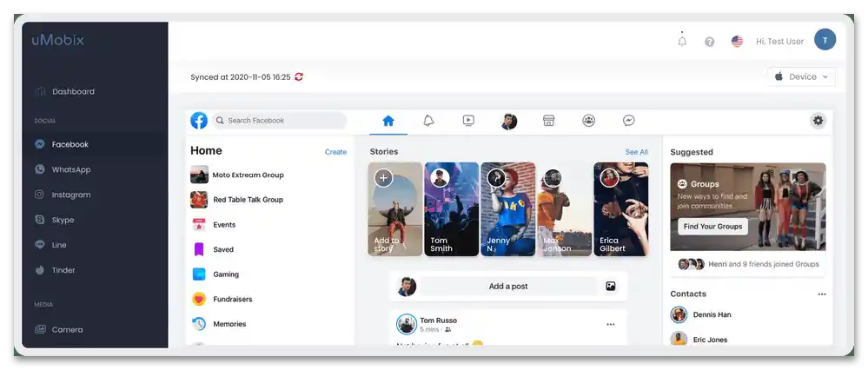Open the notifications bell in uMobix header
This screenshot has width=868, height=370.
click(682, 41)
